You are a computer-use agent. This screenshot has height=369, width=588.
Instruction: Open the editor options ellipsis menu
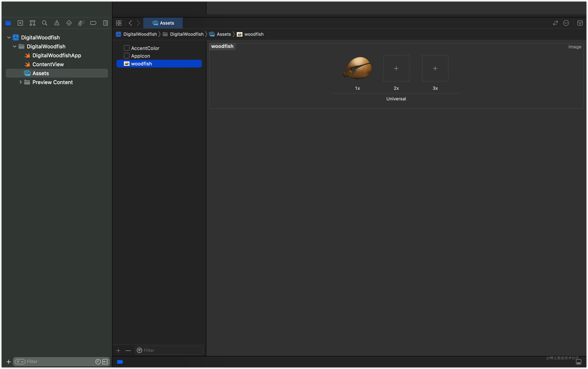click(566, 23)
